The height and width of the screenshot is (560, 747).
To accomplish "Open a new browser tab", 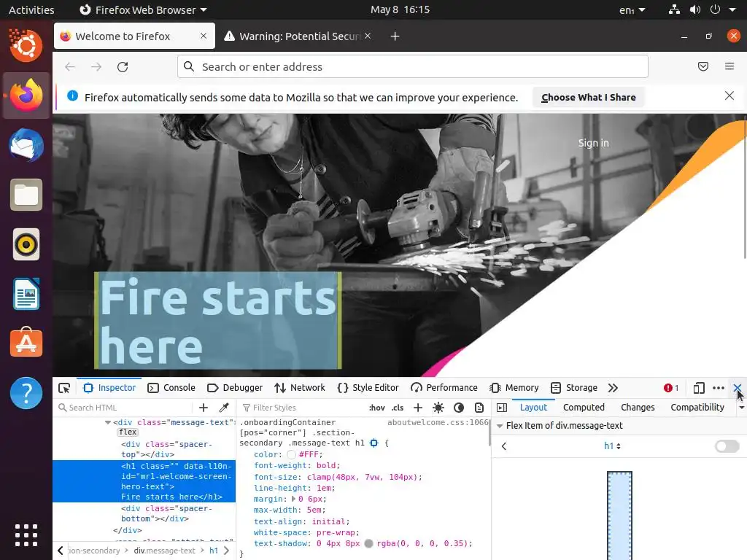I will 395,36.
